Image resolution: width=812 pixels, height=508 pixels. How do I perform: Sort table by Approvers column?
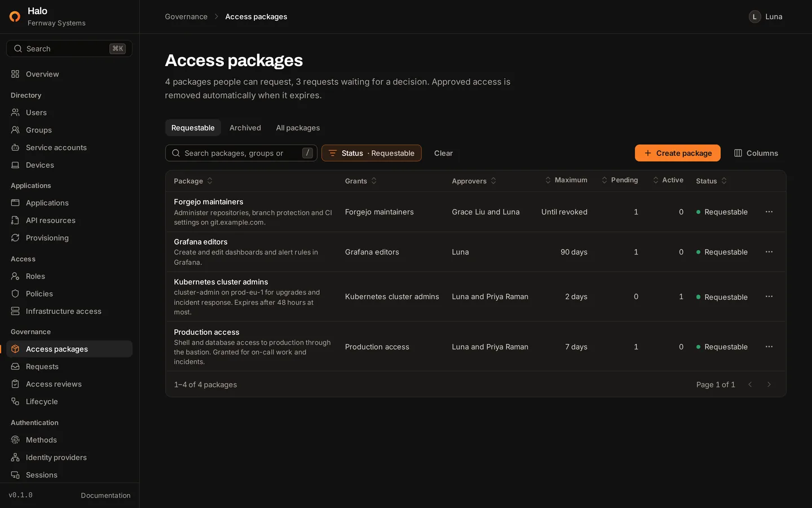(x=474, y=181)
